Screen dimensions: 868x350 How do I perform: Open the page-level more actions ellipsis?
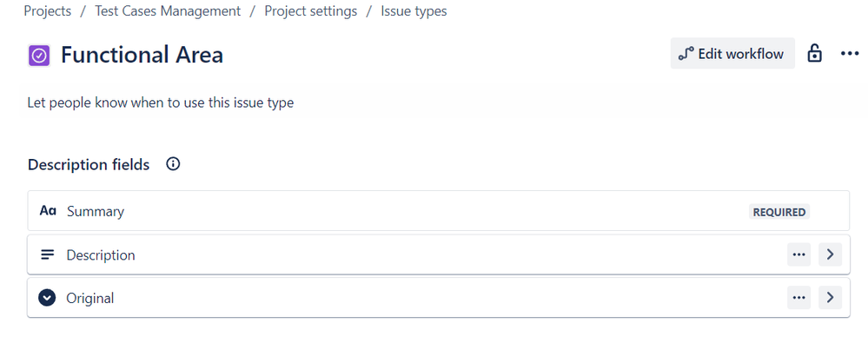[849, 54]
